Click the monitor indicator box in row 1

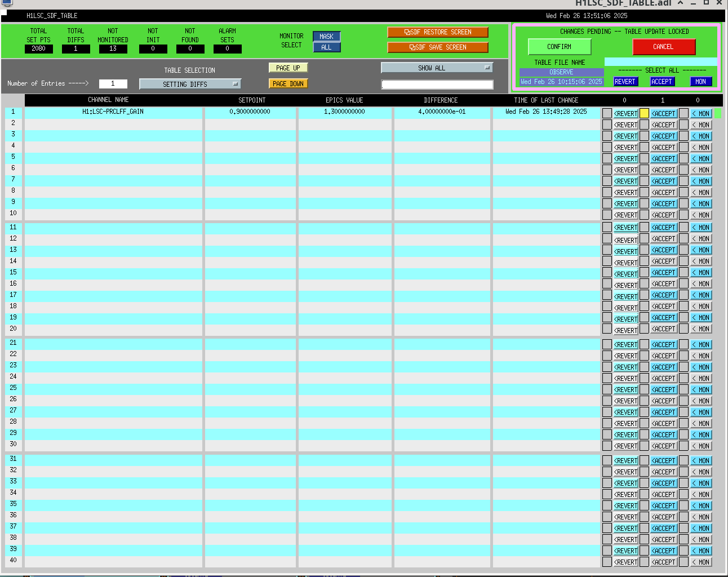(683, 113)
